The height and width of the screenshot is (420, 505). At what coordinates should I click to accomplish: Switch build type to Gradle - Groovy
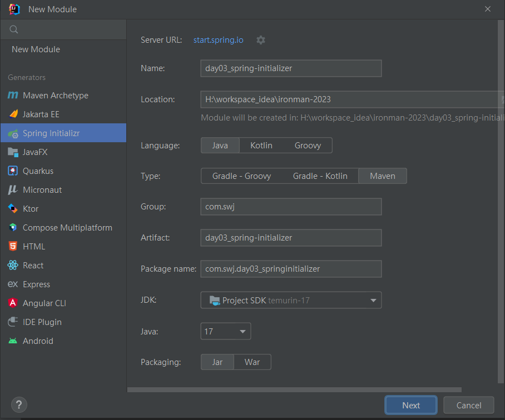coord(241,176)
